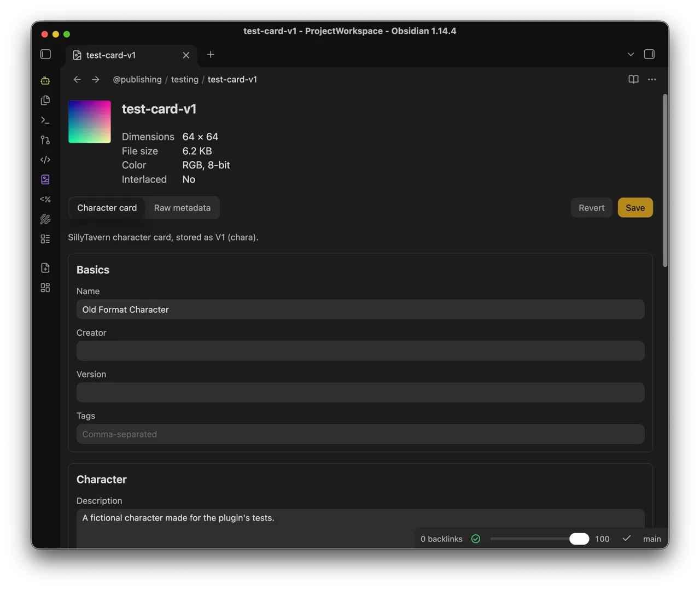Focus the Tags comma-separated field
Screen dimensions: 700x590
360,434
